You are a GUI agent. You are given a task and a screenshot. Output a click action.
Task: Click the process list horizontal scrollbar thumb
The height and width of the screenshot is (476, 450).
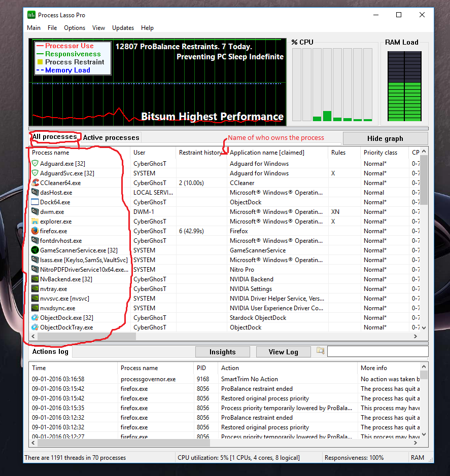pyautogui.click(x=87, y=337)
